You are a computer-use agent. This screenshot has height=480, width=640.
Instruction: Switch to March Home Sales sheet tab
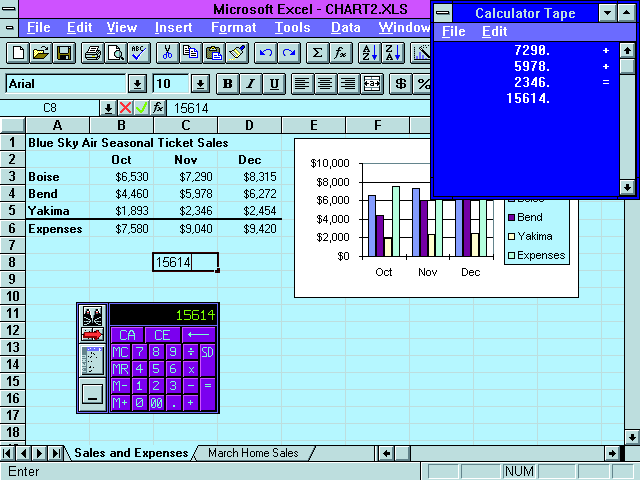(253, 453)
